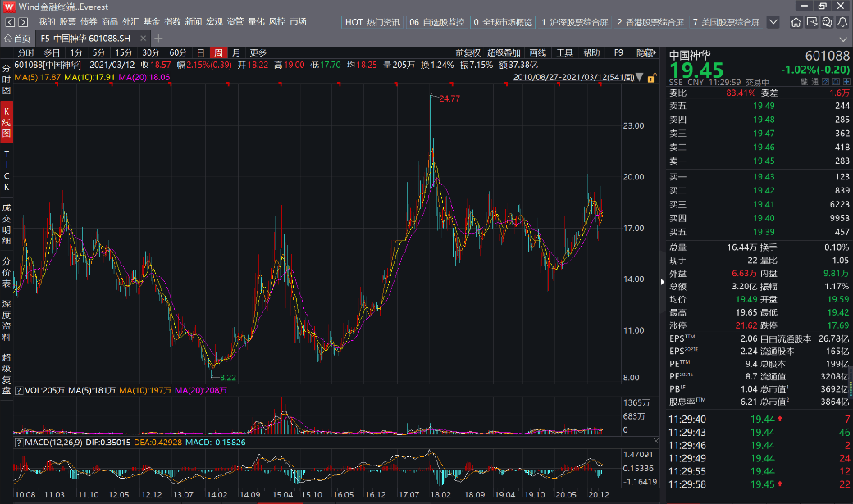Screen dimensions: 853x504
Task: Click the 2 香港股票综合屏 shortcut button
Action: [x=650, y=22]
